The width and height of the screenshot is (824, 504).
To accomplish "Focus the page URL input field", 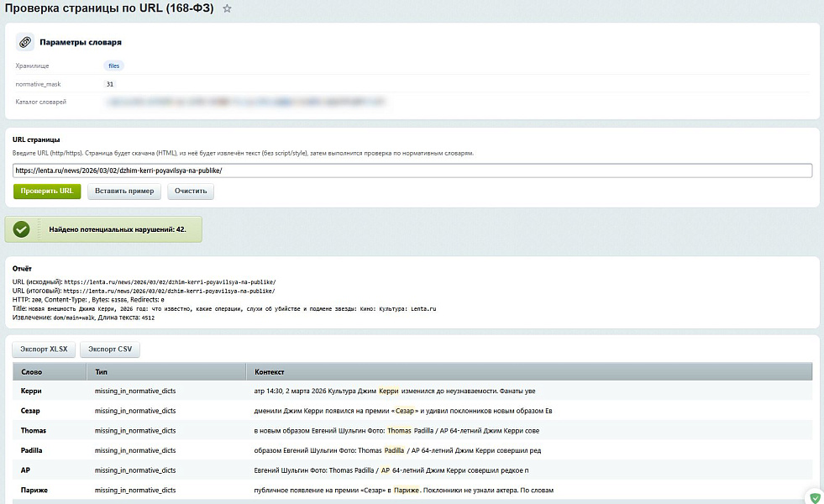I will (x=412, y=171).
